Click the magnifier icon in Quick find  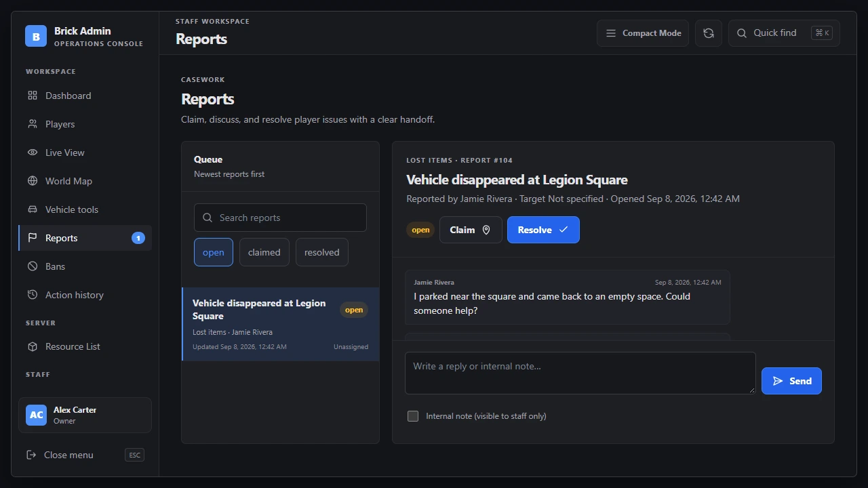tap(742, 33)
